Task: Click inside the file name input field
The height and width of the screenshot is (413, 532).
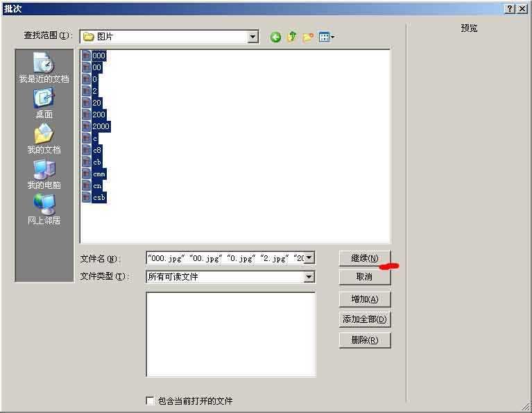Action: (x=225, y=258)
